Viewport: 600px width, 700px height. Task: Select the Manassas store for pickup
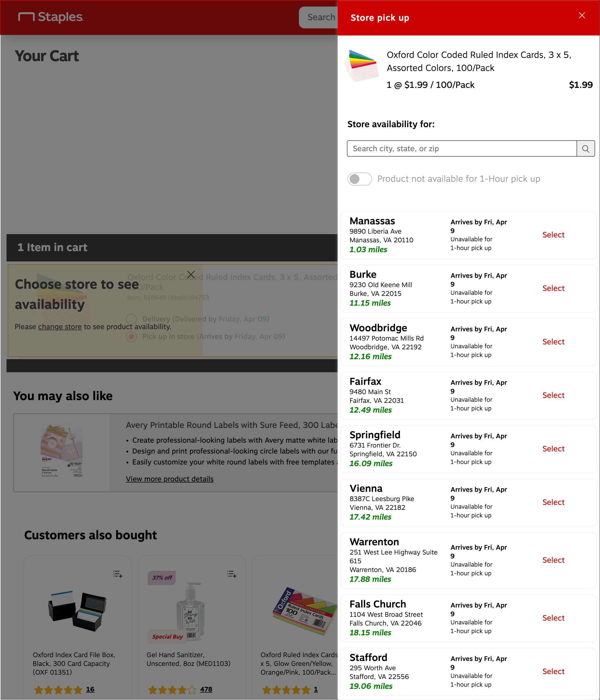[553, 234]
